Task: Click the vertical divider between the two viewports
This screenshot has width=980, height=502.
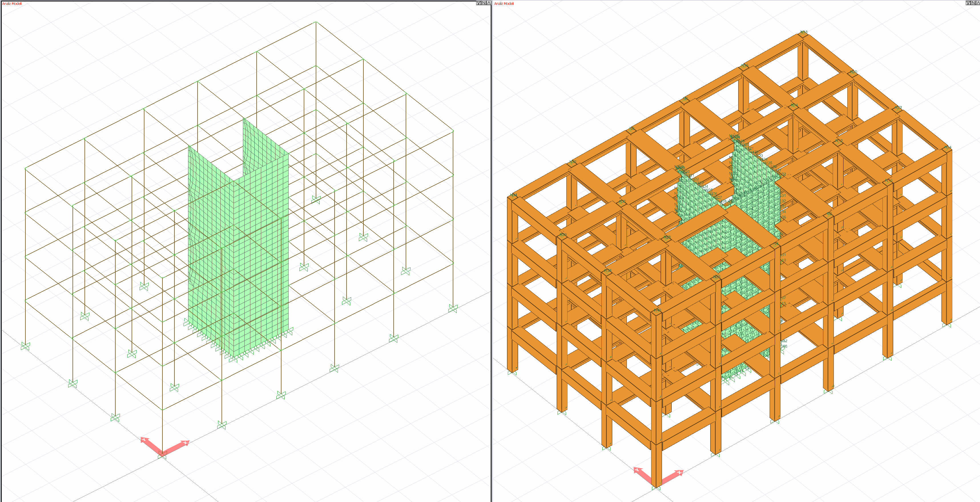Action: point(492,251)
